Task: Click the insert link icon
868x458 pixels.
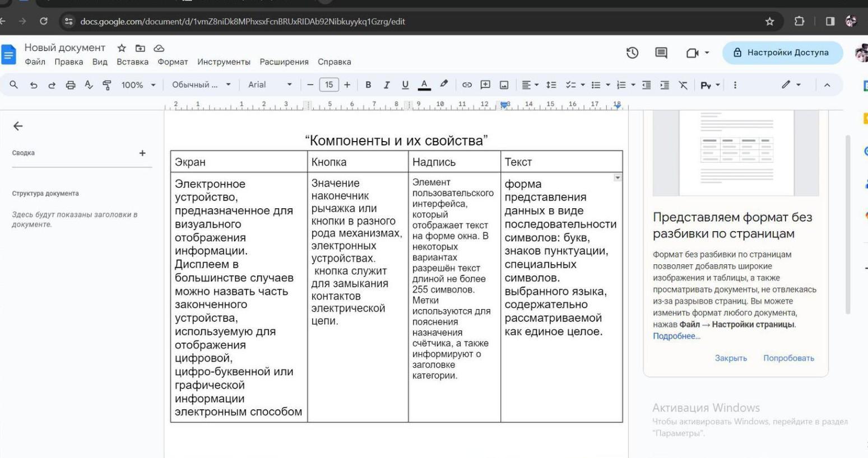Action: pyautogui.click(x=467, y=85)
